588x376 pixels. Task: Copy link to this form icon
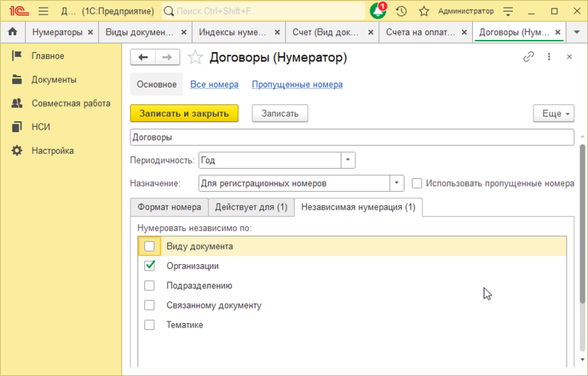click(528, 57)
